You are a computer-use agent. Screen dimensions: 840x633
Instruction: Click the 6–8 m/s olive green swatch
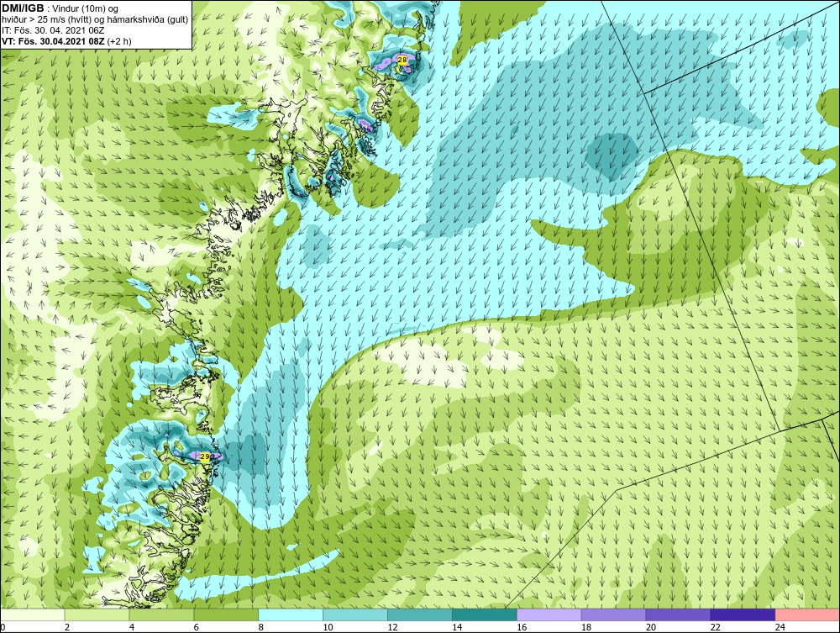coord(226,615)
